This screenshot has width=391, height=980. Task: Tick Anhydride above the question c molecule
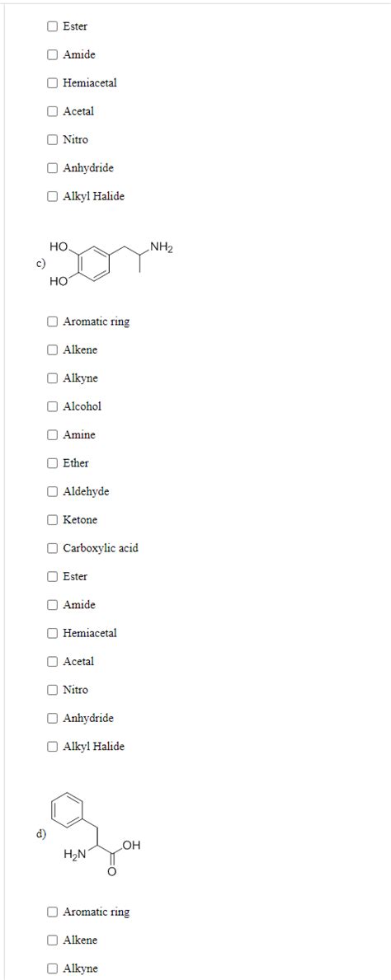pyautogui.click(x=53, y=168)
